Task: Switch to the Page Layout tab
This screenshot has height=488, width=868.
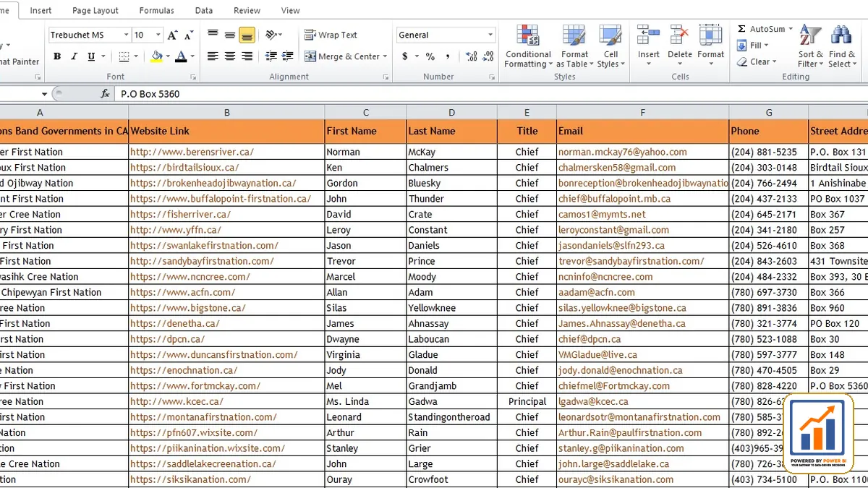Action: (x=95, y=11)
